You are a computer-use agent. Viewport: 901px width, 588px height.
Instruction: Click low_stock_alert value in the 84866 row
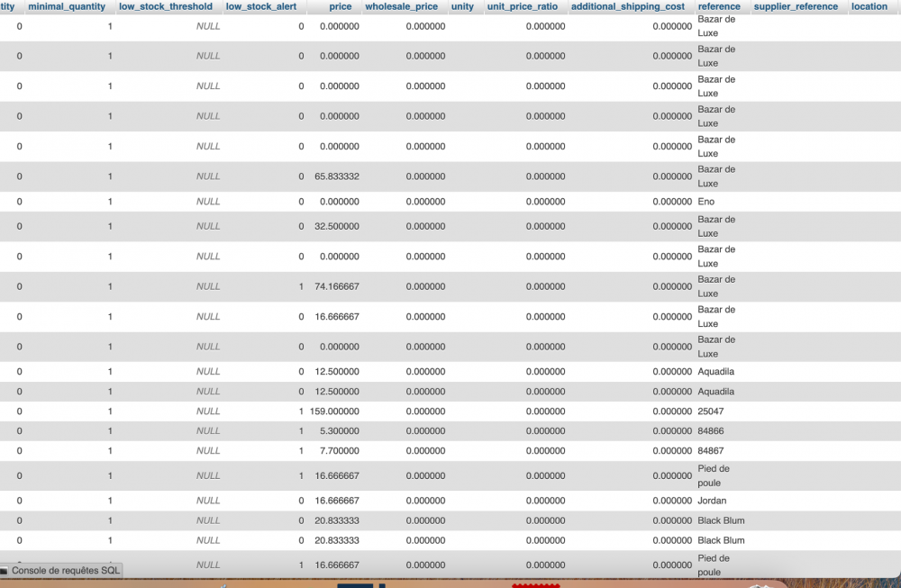click(x=301, y=430)
